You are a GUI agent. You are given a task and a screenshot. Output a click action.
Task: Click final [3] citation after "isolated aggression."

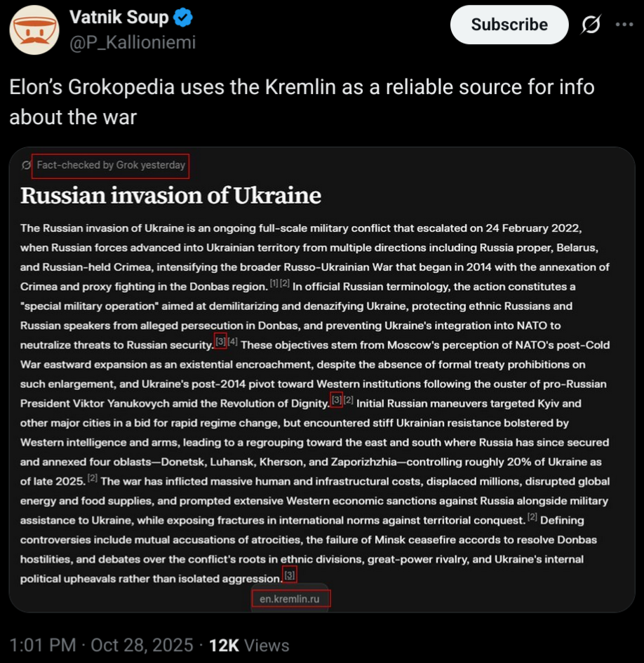290,576
